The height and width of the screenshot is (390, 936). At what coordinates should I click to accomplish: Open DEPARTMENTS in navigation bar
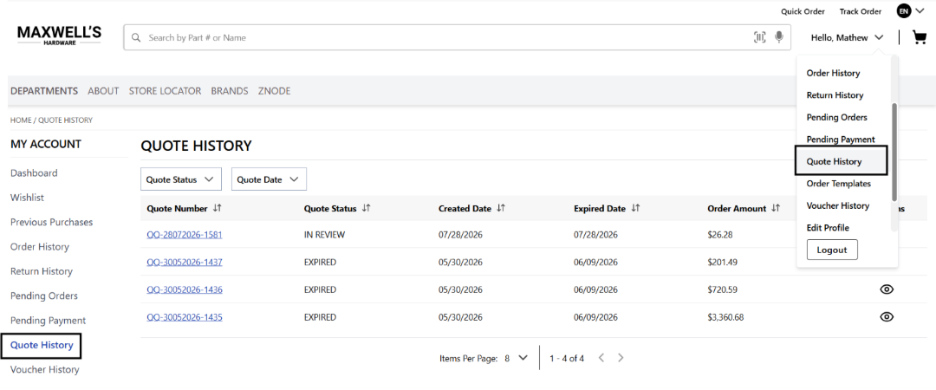44,91
